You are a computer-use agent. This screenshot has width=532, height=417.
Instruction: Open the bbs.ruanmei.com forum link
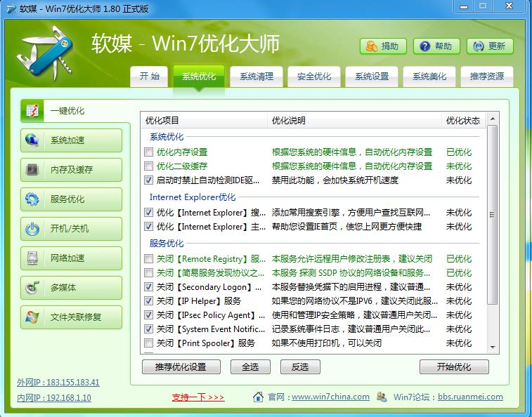pyautogui.click(x=470, y=397)
